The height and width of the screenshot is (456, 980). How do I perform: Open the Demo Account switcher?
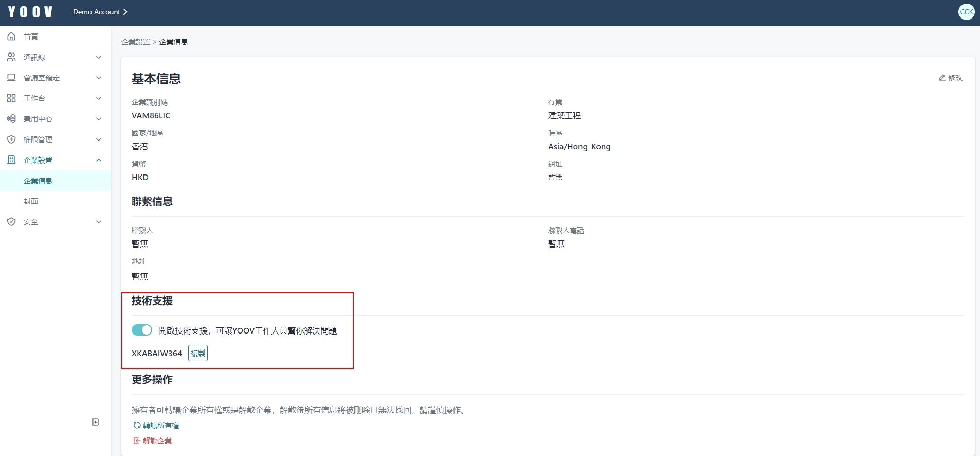click(x=100, y=12)
